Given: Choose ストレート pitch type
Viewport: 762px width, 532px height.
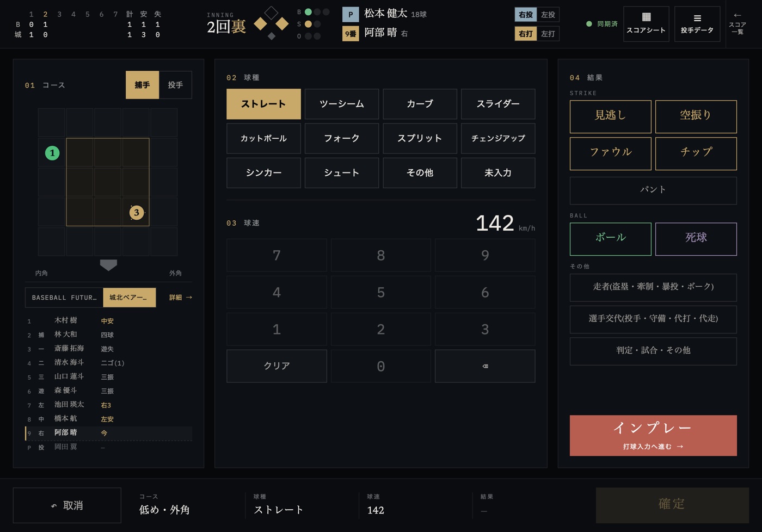Looking at the screenshot, I should [x=263, y=104].
